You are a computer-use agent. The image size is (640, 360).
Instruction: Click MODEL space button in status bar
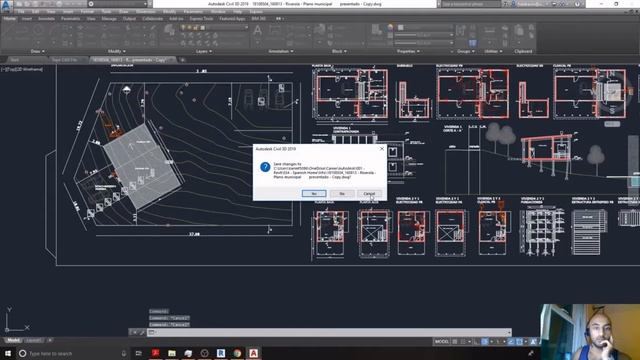click(x=442, y=342)
